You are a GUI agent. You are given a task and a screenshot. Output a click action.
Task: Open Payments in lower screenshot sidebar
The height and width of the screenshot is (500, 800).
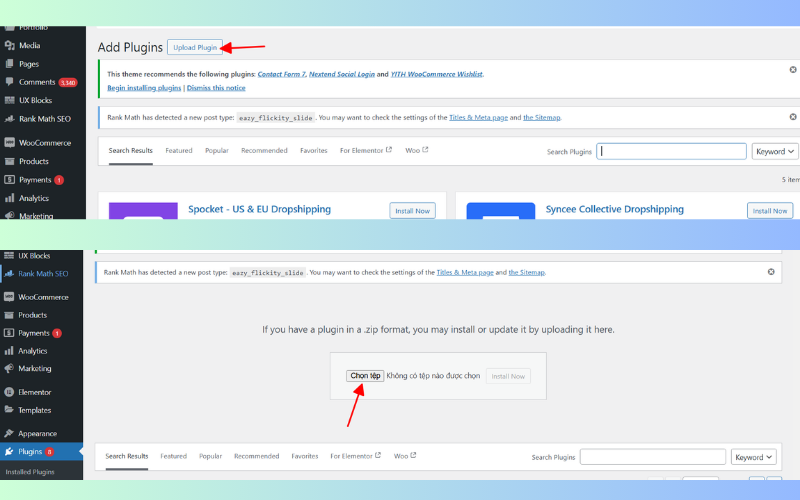(x=34, y=333)
